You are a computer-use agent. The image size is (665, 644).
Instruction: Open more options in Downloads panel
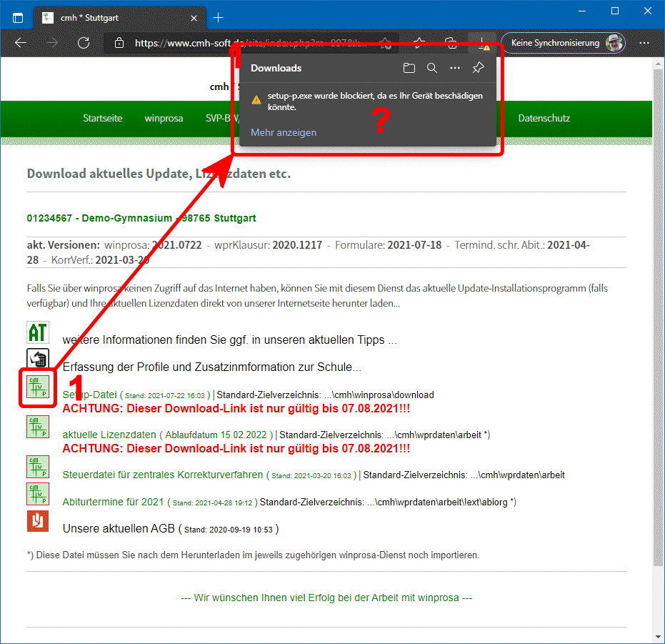point(455,69)
